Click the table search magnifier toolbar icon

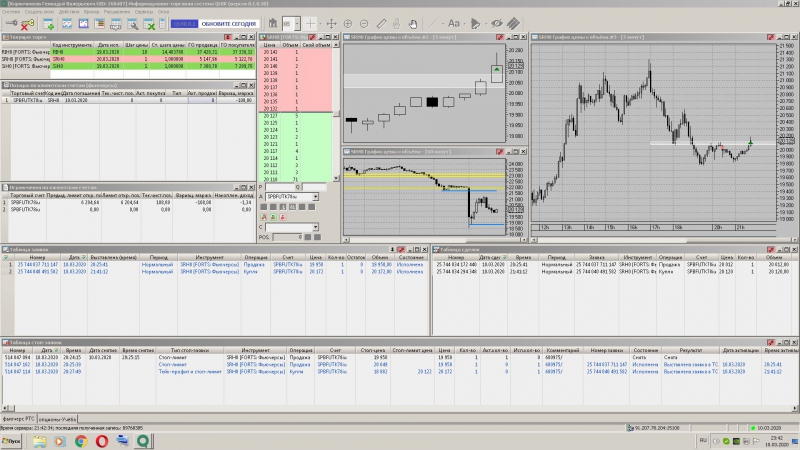pos(132,23)
